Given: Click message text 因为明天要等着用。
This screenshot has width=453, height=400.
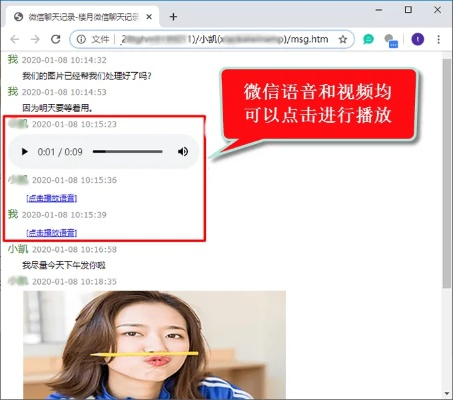Looking at the screenshot, I should (57, 108).
